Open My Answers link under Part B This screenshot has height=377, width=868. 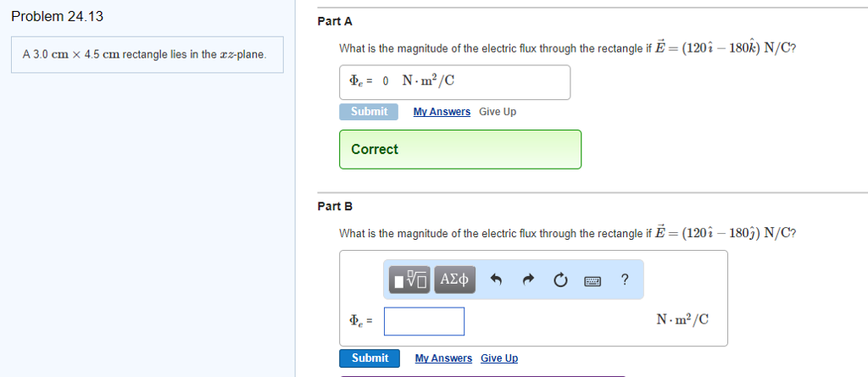(443, 358)
